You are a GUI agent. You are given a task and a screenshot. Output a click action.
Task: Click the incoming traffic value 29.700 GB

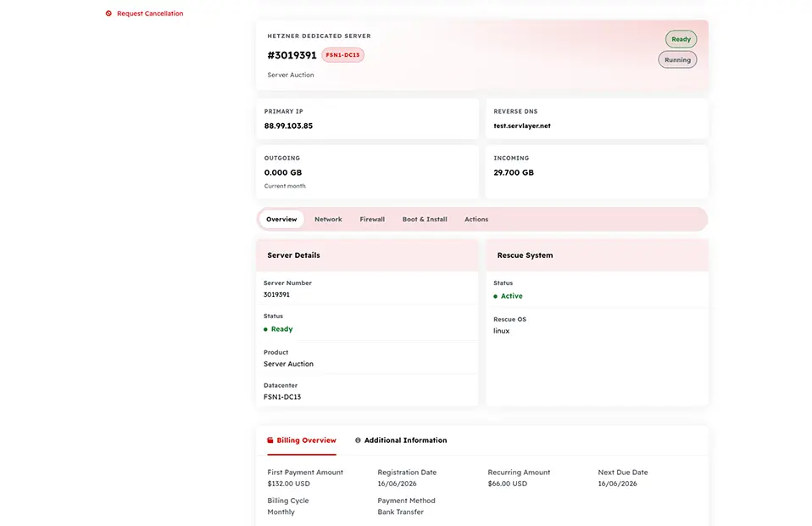tap(514, 172)
